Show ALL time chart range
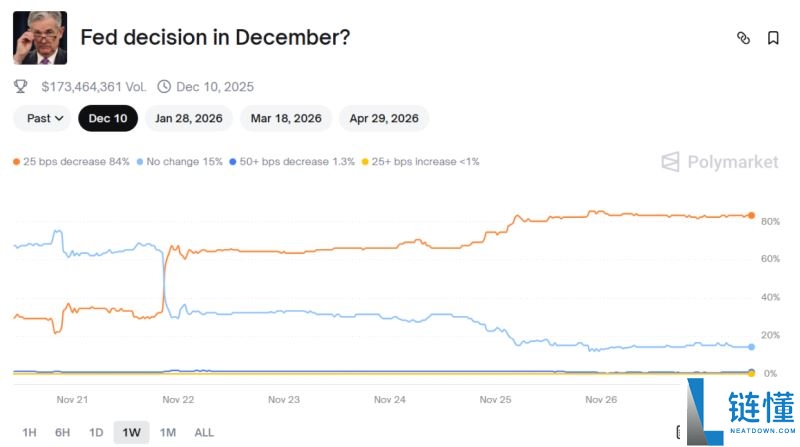 (204, 432)
